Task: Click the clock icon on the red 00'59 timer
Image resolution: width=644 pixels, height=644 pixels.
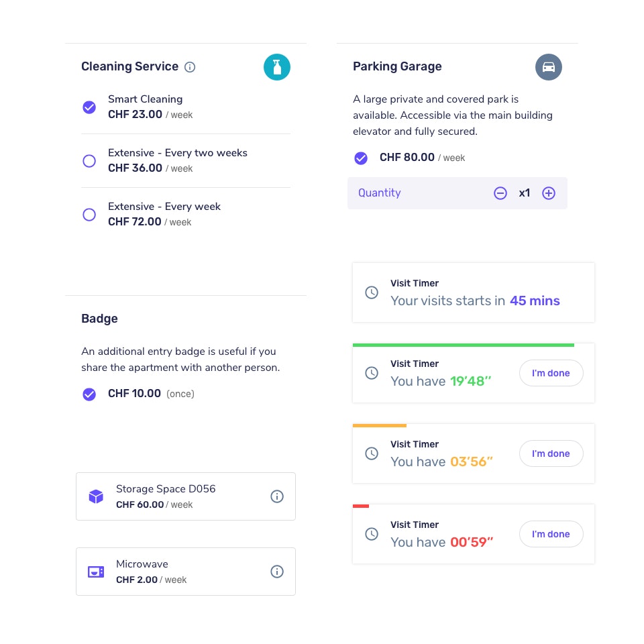Action: pos(372,534)
